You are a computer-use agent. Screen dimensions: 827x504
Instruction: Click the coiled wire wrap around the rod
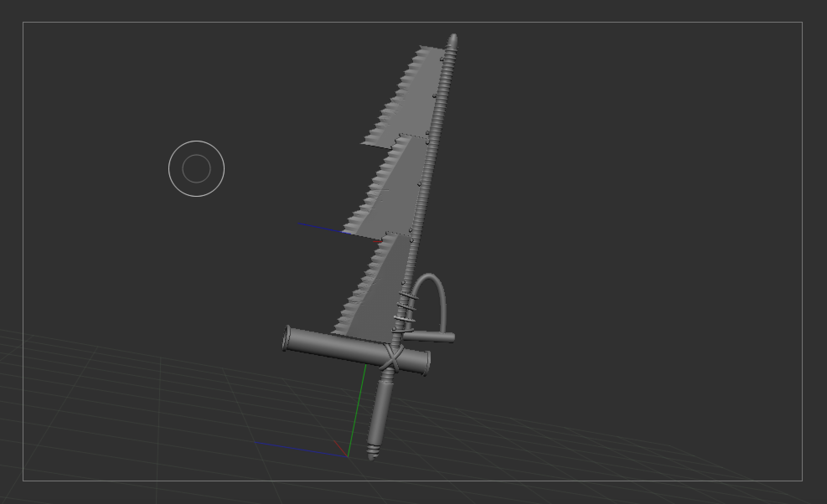click(x=404, y=313)
